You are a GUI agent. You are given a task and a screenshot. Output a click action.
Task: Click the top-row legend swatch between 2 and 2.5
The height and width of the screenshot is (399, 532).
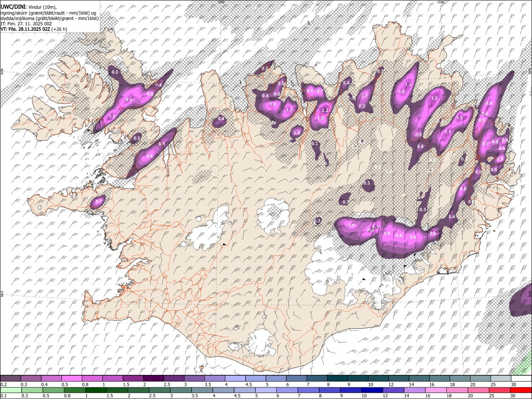(x=153, y=379)
